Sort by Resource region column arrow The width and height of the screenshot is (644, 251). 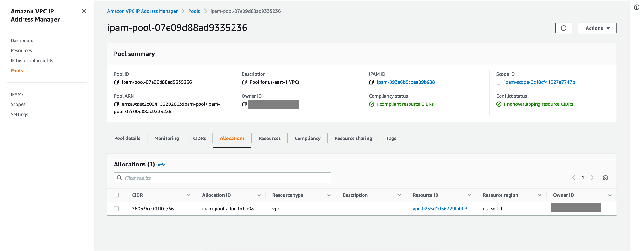(540, 195)
